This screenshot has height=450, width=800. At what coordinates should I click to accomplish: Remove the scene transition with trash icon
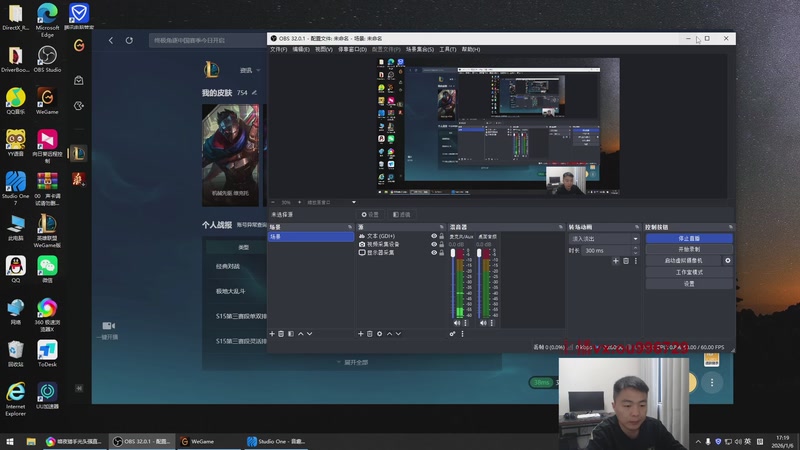626,261
